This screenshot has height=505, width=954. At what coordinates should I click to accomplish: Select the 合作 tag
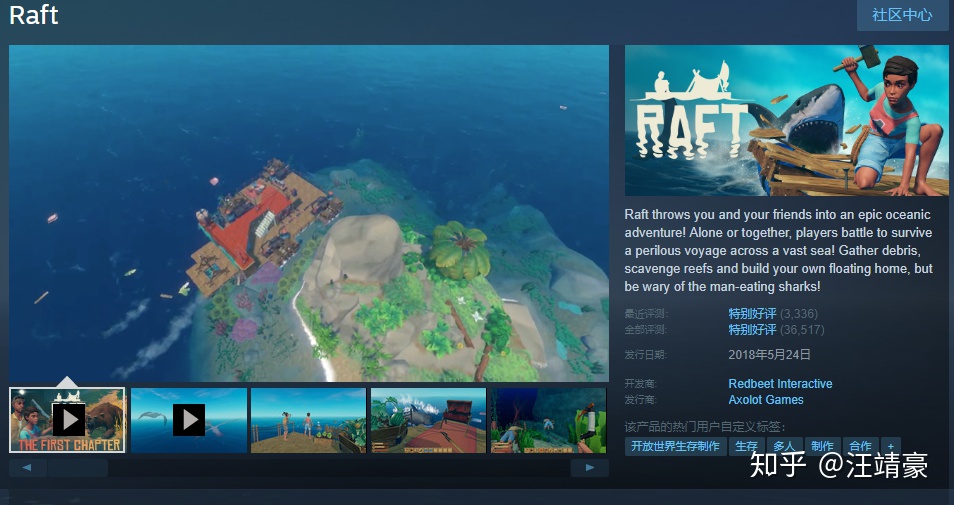[860, 447]
